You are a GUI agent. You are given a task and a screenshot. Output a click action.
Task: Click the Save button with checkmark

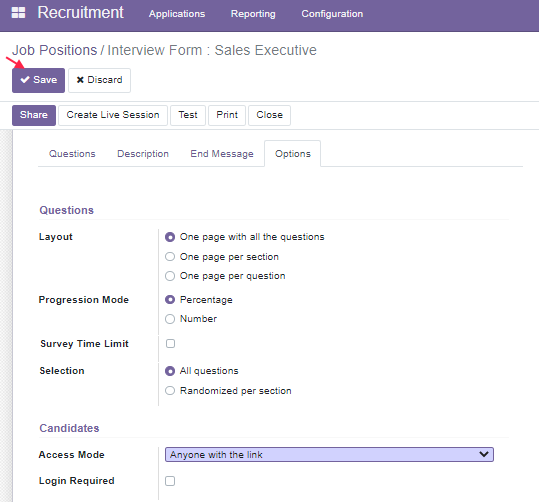click(x=38, y=80)
